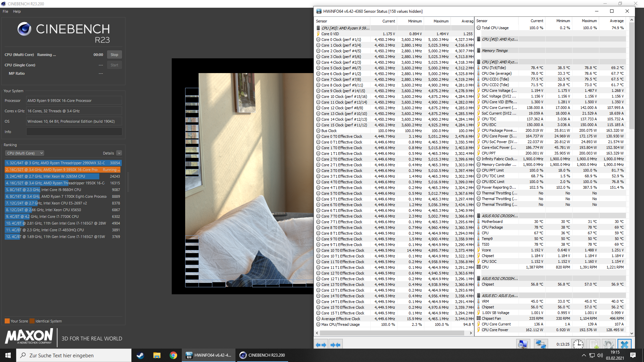Image resolution: width=644 pixels, height=362 pixels.
Task: Open the Cinebench Help menu
Action: point(17,11)
